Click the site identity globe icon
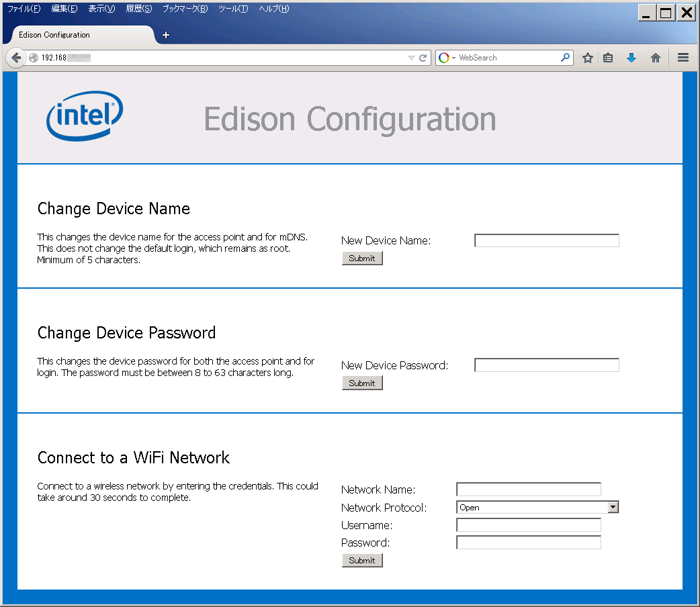The width and height of the screenshot is (700, 607). (x=34, y=58)
